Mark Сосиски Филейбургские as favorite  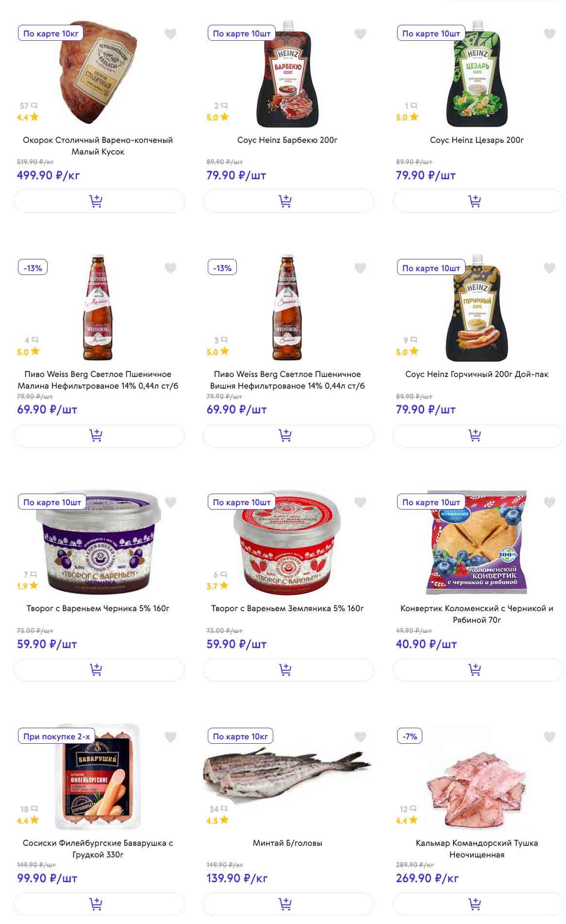point(170,737)
